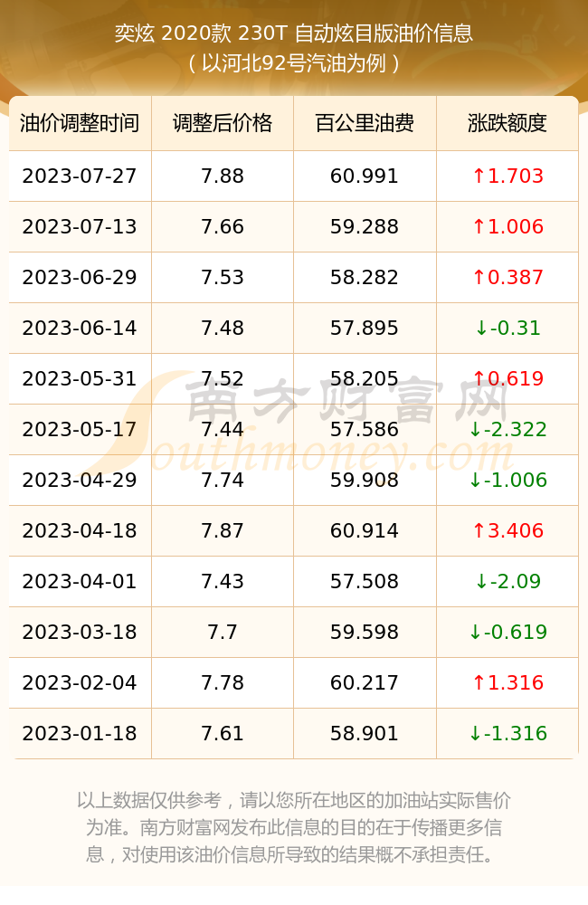This screenshot has width=588, height=905.
Task: Click the title 奕炫 2020款 230T heading
Action: (294, 33)
